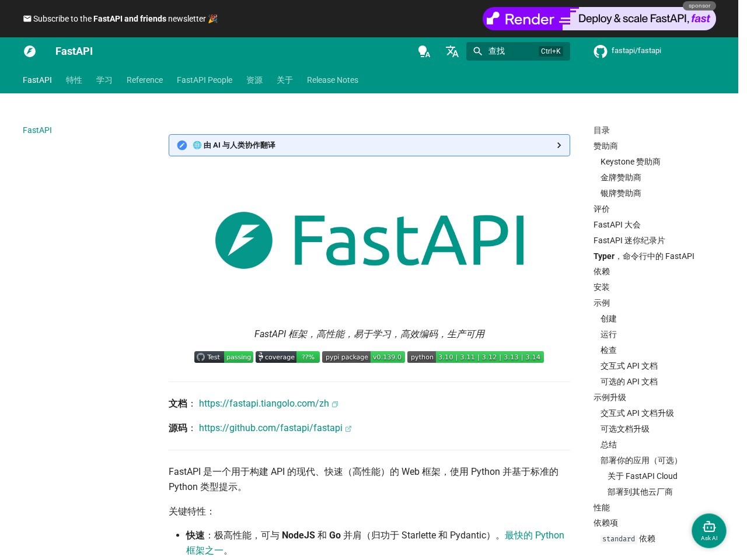Jump to 示例 section
The height and width of the screenshot is (560, 747).
tap(602, 303)
